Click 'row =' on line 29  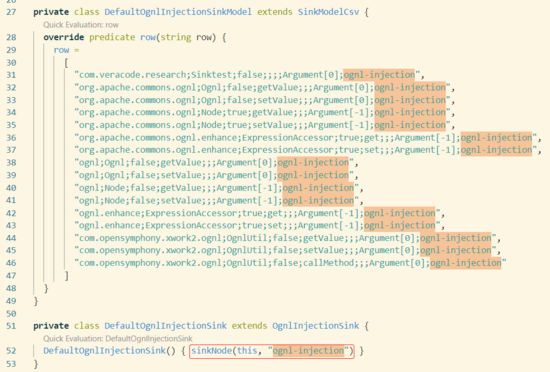tap(66, 50)
